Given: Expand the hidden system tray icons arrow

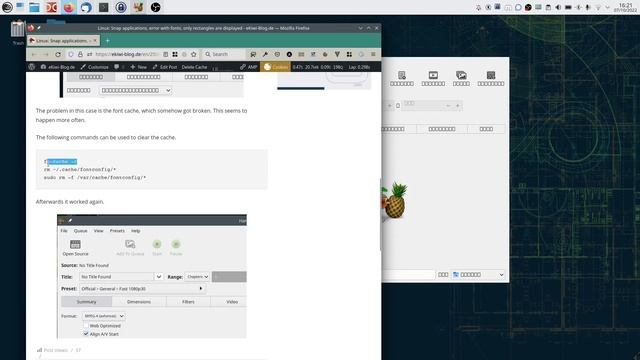Looking at the screenshot, I should tap(608, 7).
